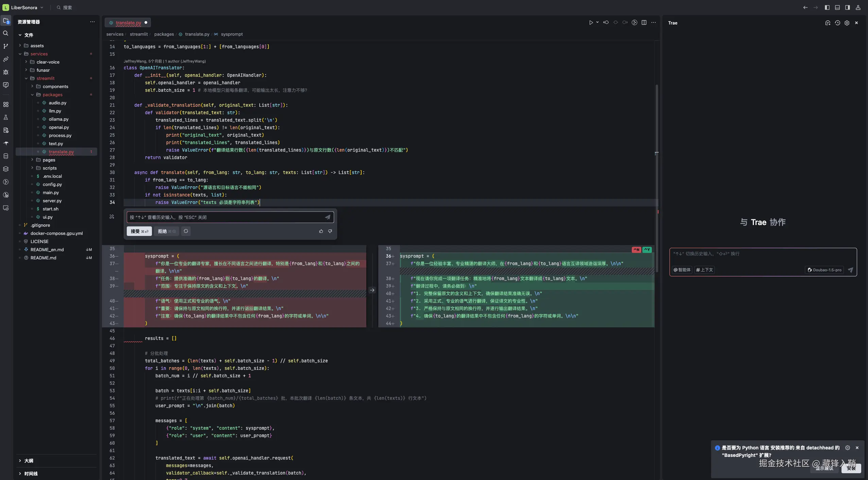Viewport: 868px width, 480px height.
Task: Open openai.py in the file tree
Action: pos(58,127)
